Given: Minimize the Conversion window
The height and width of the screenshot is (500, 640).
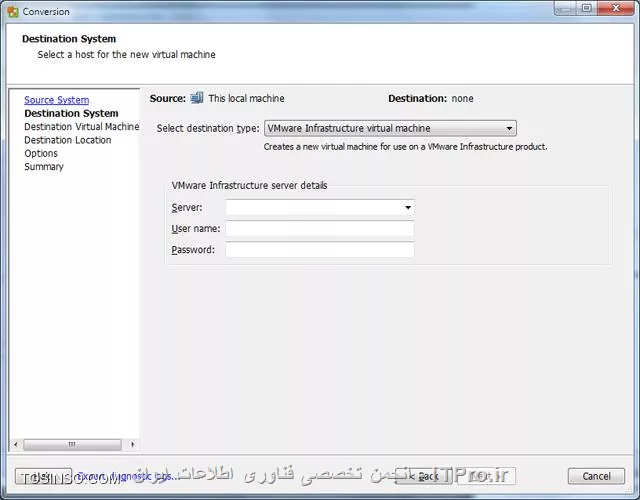Looking at the screenshot, I should (x=565, y=8).
